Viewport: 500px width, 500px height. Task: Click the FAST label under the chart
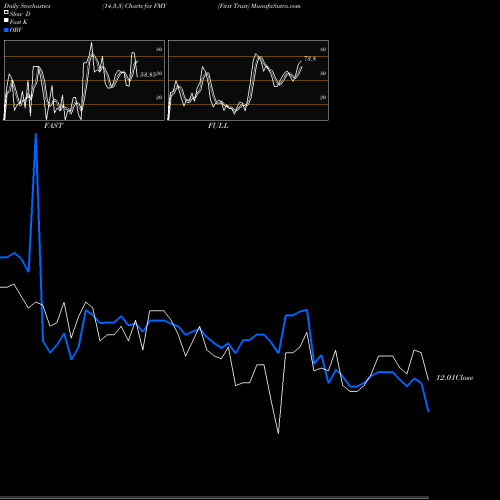pyautogui.click(x=53, y=126)
